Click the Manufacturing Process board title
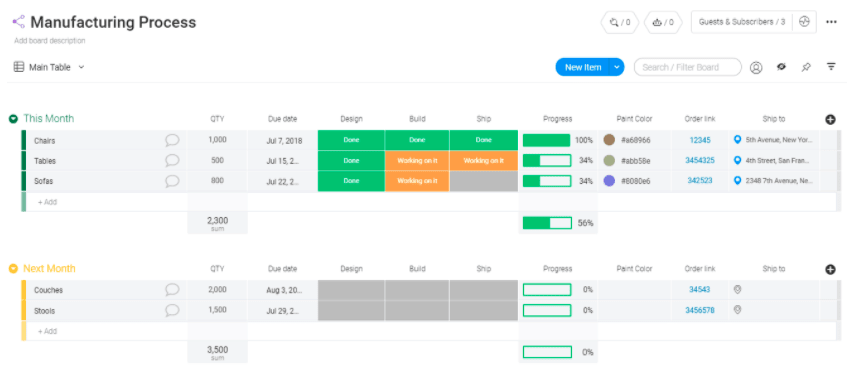865x383 pixels. tap(113, 22)
